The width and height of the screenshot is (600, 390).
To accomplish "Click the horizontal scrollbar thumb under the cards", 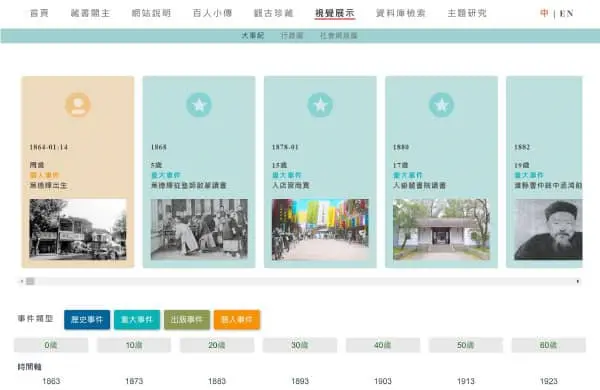I will (30, 281).
